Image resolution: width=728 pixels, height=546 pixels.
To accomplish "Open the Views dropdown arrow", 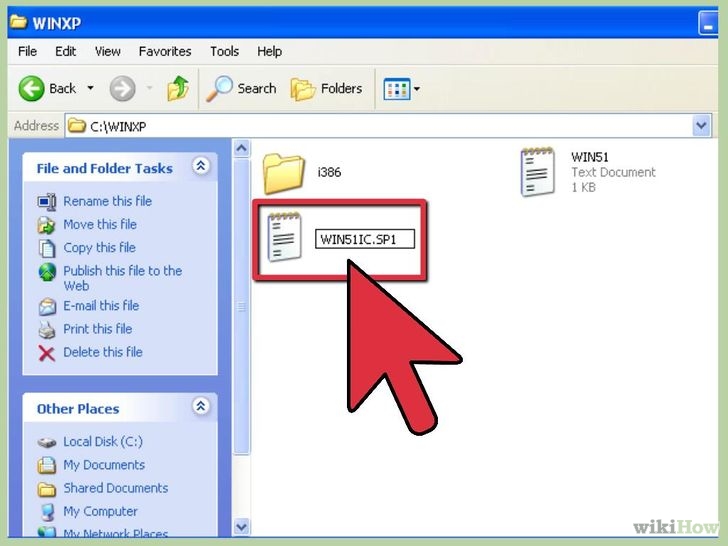I will [x=417, y=88].
